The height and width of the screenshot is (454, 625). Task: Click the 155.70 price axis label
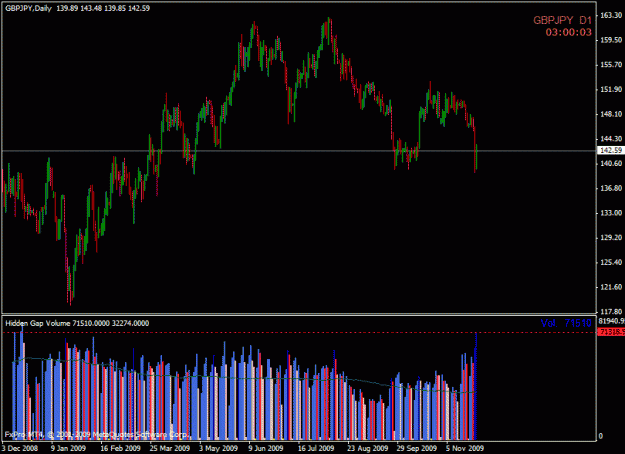(x=611, y=65)
